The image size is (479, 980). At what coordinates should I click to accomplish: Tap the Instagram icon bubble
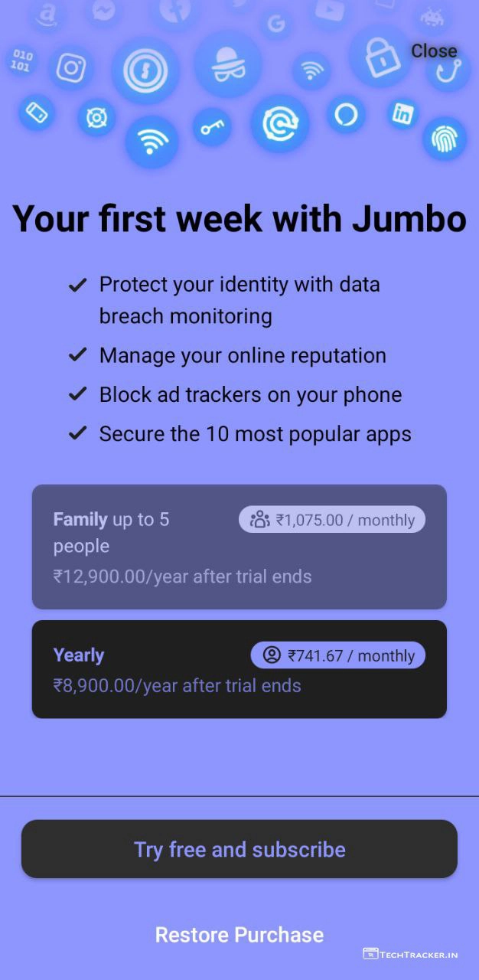coord(71,68)
